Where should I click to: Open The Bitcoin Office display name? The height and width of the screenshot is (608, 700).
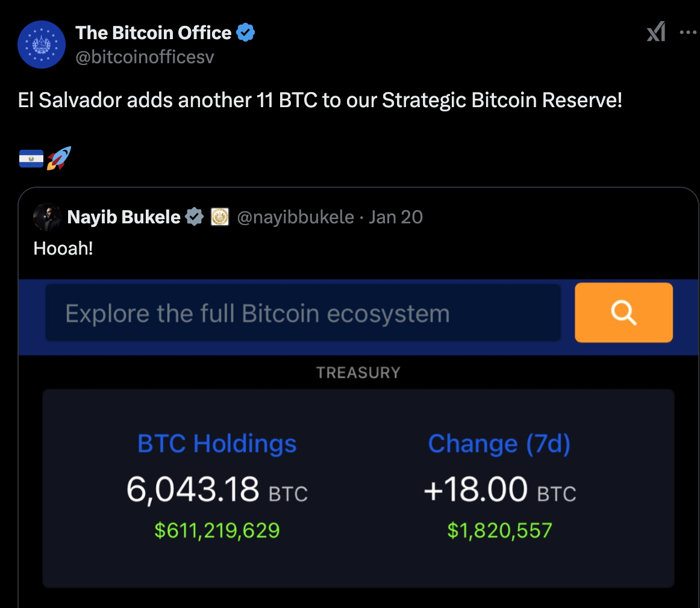tap(153, 33)
